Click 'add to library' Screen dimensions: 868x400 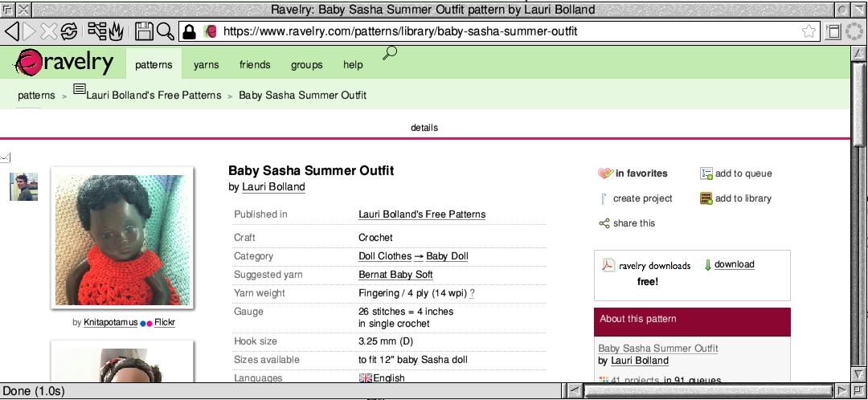click(743, 198)
